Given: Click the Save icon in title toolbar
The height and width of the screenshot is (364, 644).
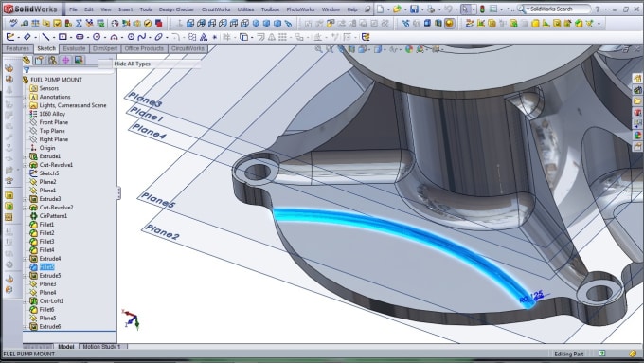Looking at the screenshot, I should tap(415, 9).
